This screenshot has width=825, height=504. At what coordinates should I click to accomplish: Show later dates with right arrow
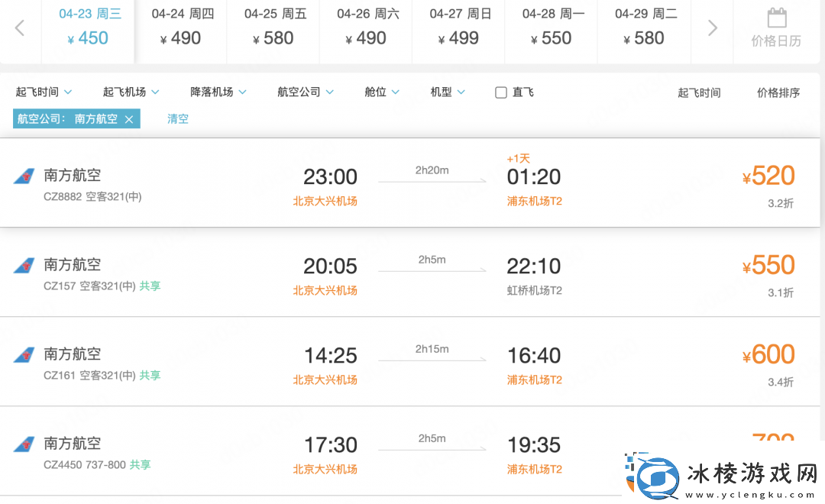(x=712, y=28)
